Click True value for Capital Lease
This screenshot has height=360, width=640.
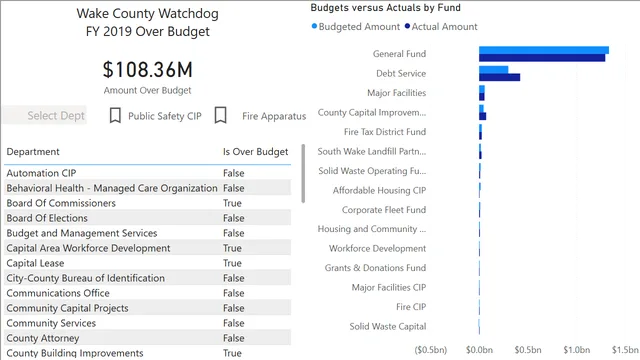(232, 263)
